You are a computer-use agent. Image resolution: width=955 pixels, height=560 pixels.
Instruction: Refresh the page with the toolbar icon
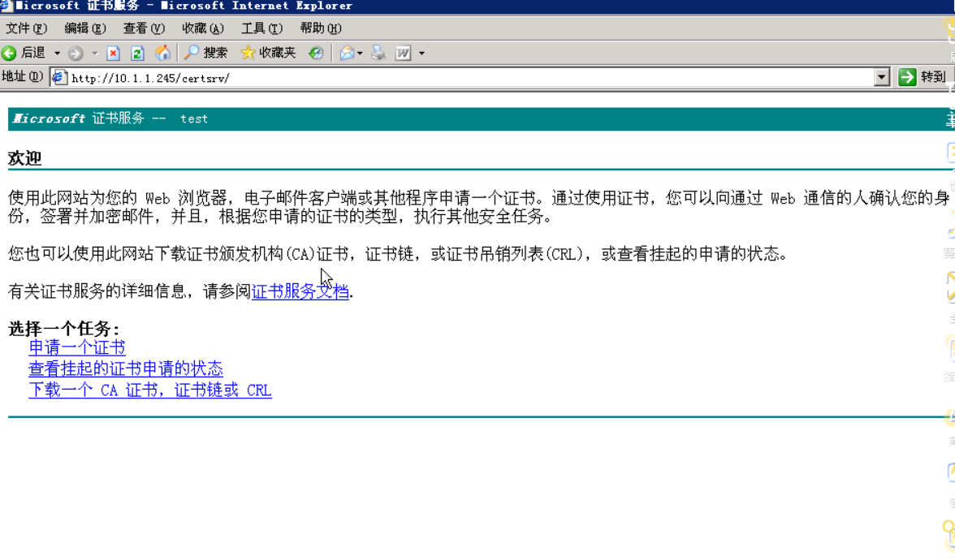[138, 54]
